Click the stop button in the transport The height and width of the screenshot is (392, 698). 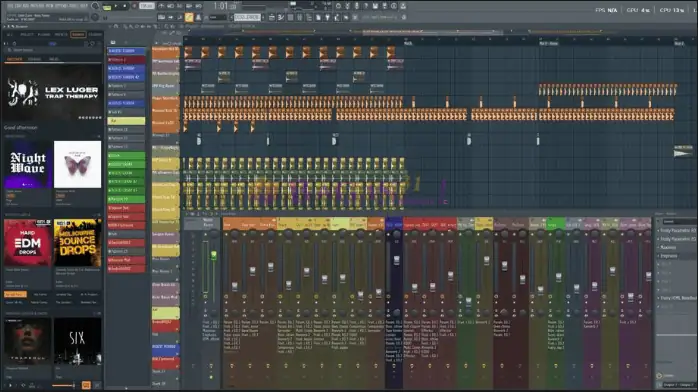tap(125, 6)
